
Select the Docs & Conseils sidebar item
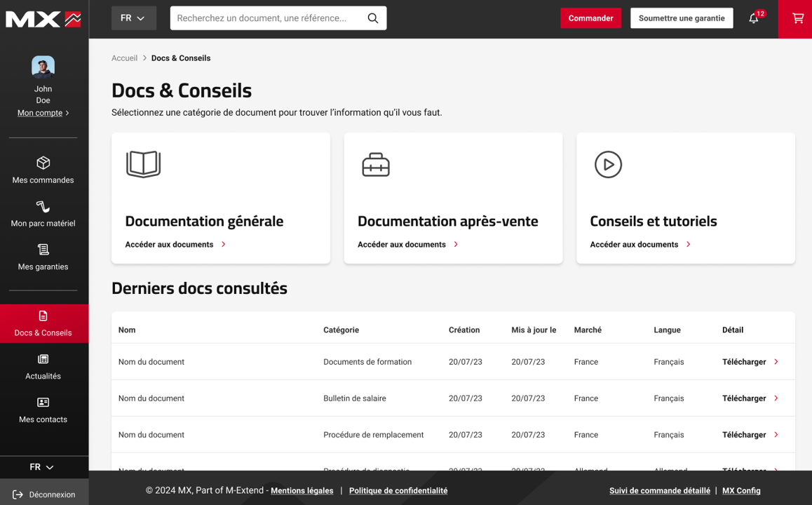[43, 323]
